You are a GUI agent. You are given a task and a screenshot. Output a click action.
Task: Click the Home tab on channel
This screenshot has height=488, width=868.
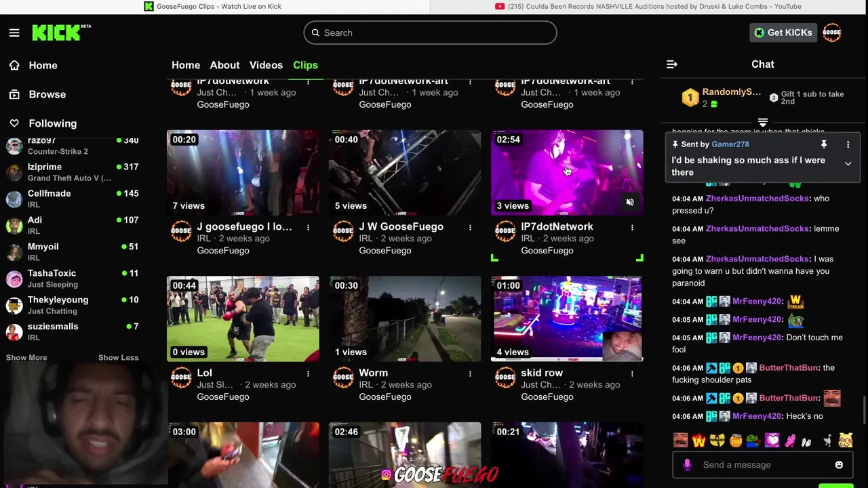pyautogui.click(x=186, y=65)
